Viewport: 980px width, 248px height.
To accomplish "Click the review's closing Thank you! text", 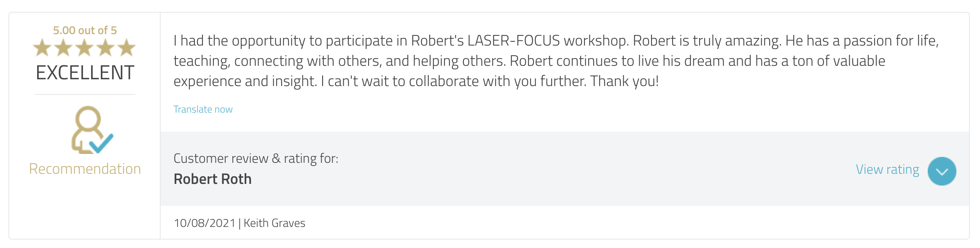I will pyautogui.click(x=624, y=81).
